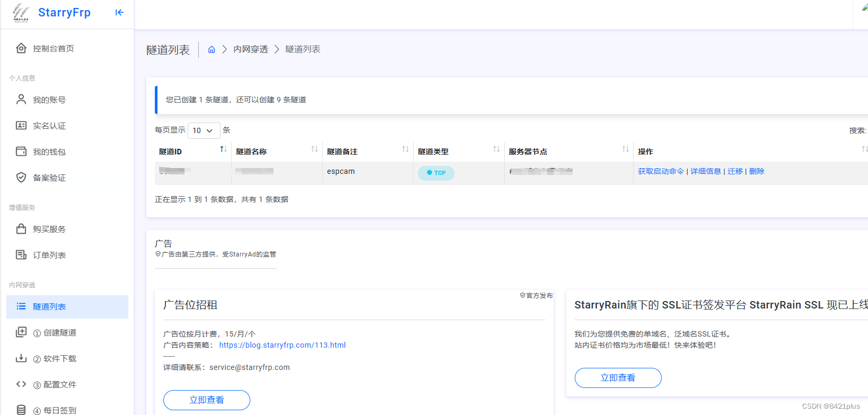Open 详细信息 for the espcam tunnel
The width and height of the screenshot is (868, 415).
point(706,171)
